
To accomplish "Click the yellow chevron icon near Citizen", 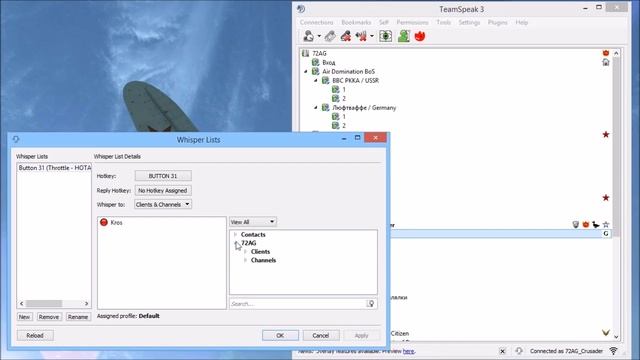I will click(606, 333).
